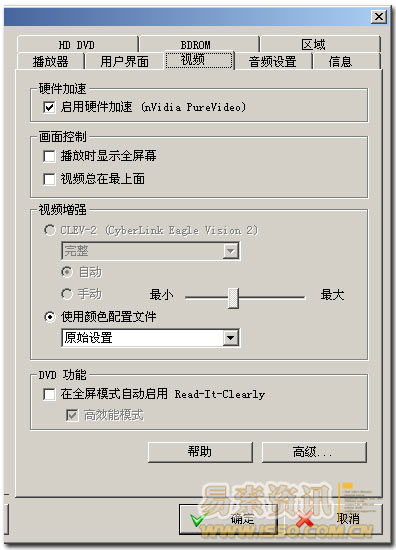
Task: Switch to the 播放器 tab
Action: tap(50, 61)
